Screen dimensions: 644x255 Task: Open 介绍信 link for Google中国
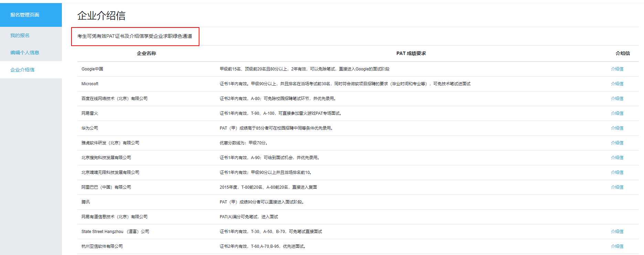(x=617, y=69)
